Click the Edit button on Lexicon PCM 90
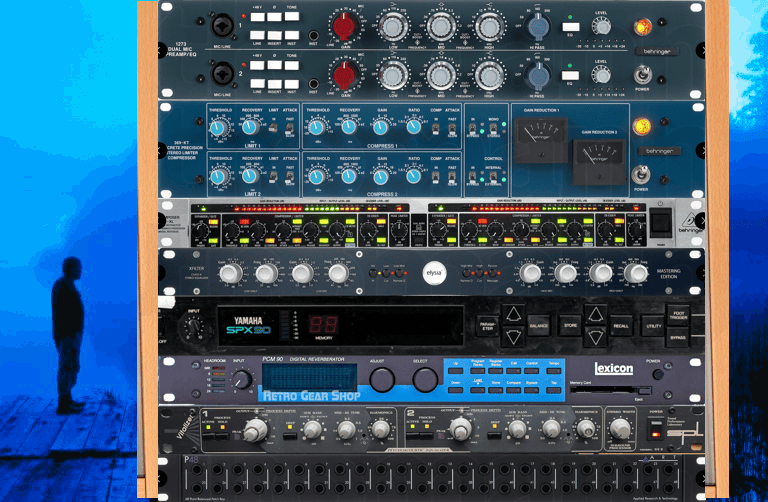The width and height of the screenshot is (768, 502). 514,371
